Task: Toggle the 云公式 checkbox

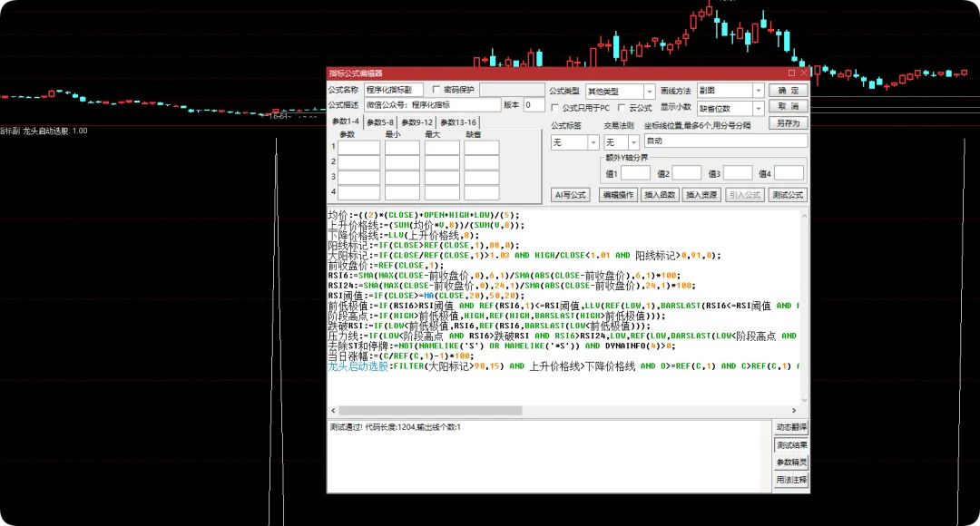Action: (x=622, y=108)
